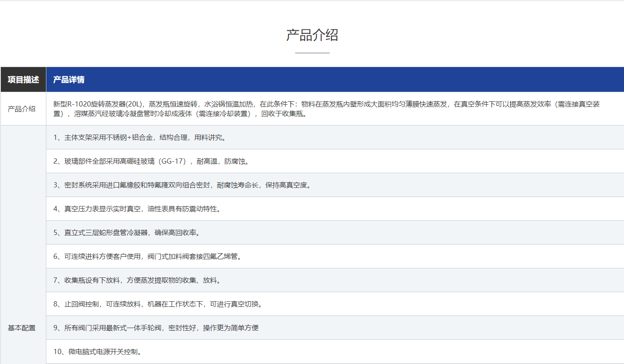The image size is (624, 364).
Task: Click row 8 about 止回阀控制
Action: click(158, 304)
